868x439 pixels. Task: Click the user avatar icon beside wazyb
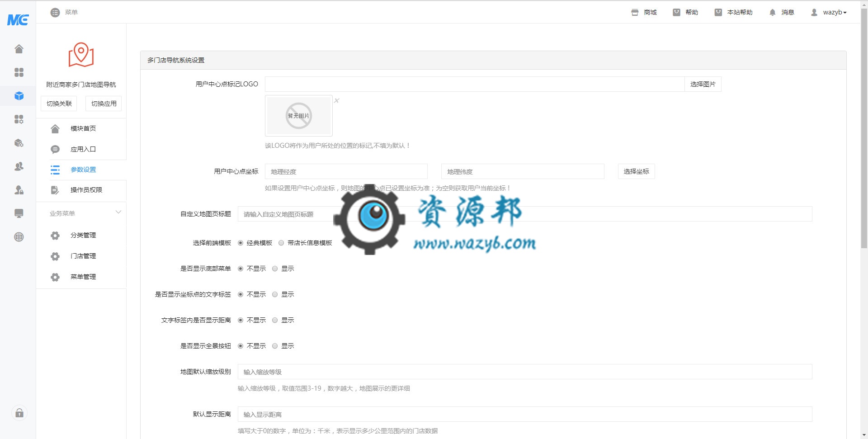(x=814, y=13)
